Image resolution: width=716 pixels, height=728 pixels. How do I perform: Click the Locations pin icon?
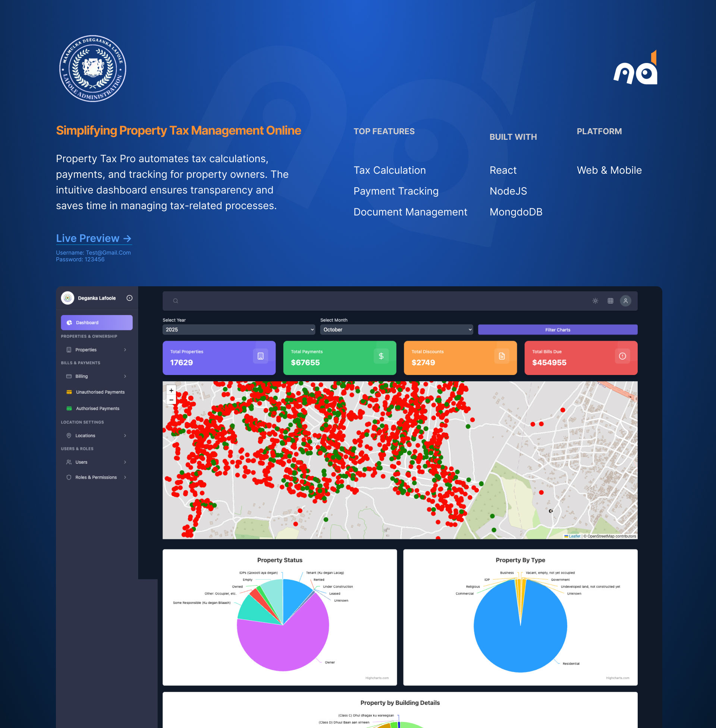(69, 436)
